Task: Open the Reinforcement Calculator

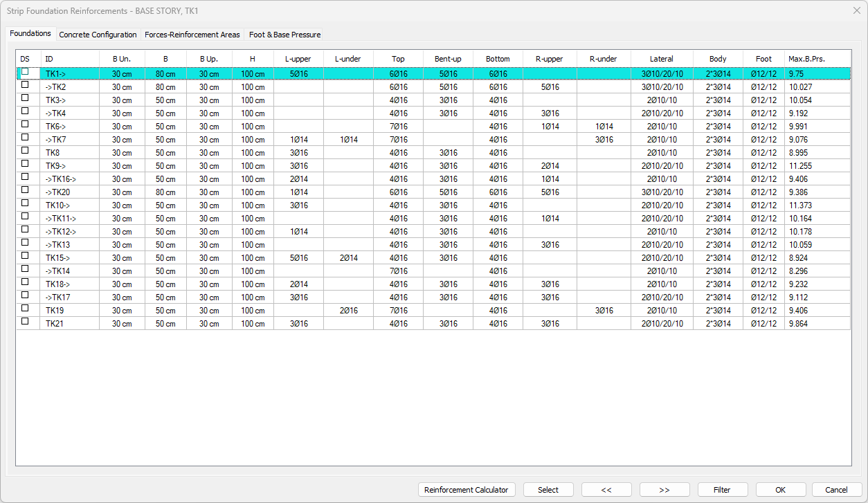Action: click(x=467, y=490)
